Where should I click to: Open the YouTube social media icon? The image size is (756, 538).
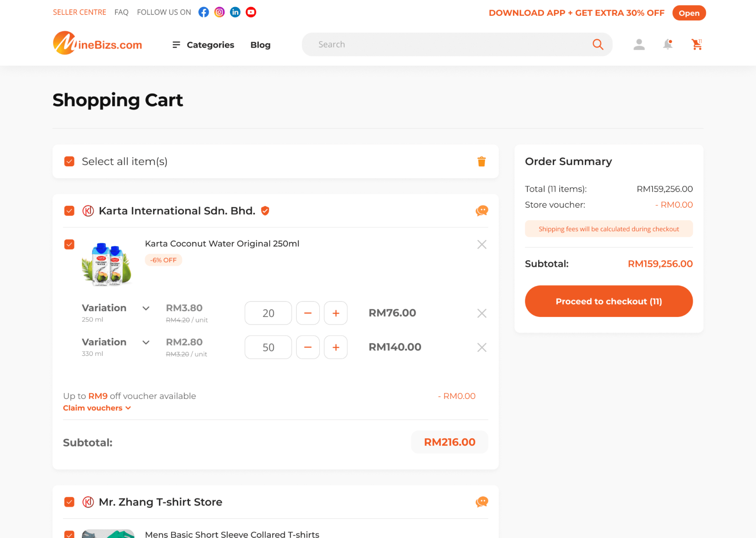pyautogui.click(x=251, y=12)
